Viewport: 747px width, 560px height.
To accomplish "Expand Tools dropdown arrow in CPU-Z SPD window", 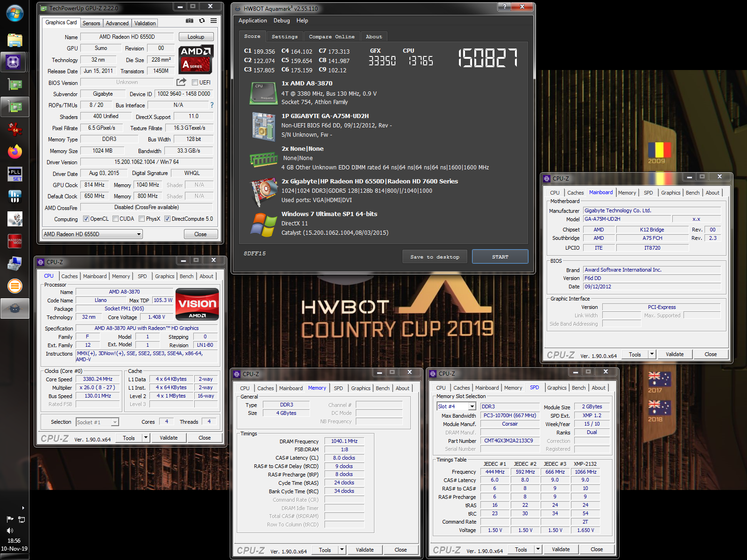I will coord(538,549).
